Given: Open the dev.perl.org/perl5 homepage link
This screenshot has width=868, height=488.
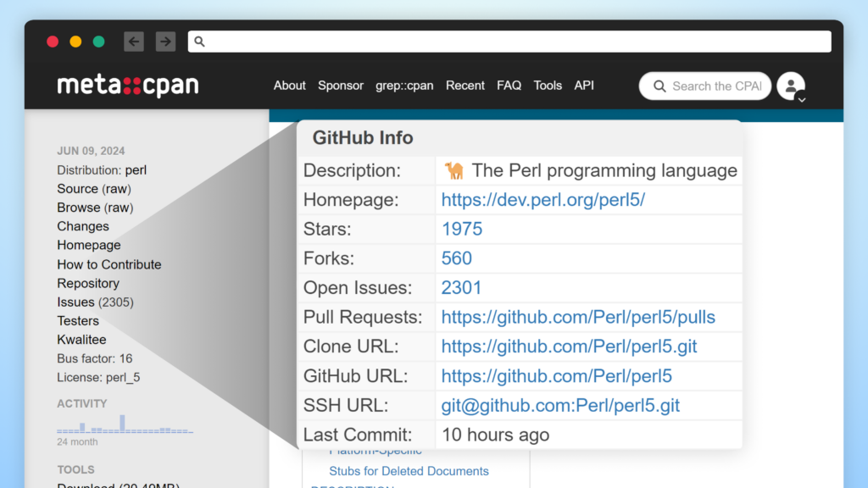Looking at the screenshot, I should pos(543,200).
